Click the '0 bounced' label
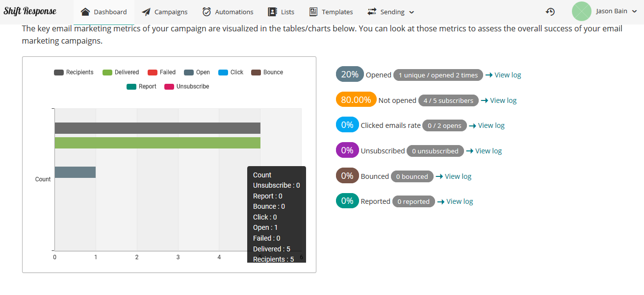This screenshot has height=295, width=644. pyautogui.click(x=412, y=176)
